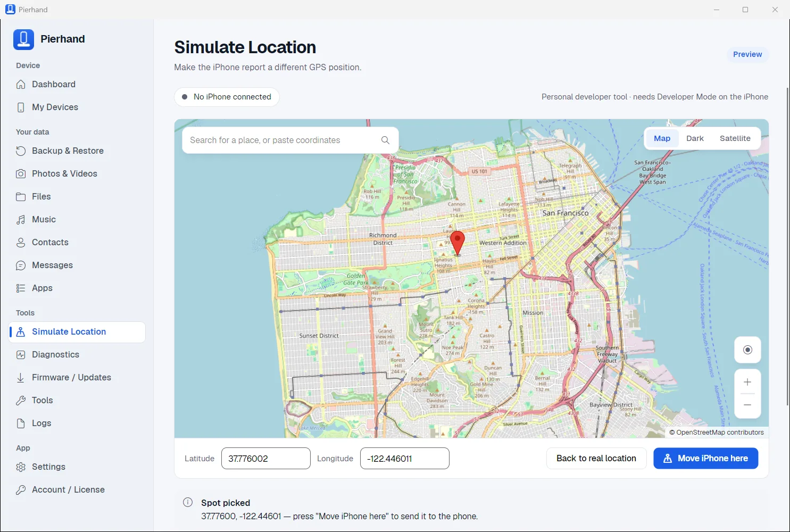Click the Longitude input field
790x532 pixels.
pos(405,459)
